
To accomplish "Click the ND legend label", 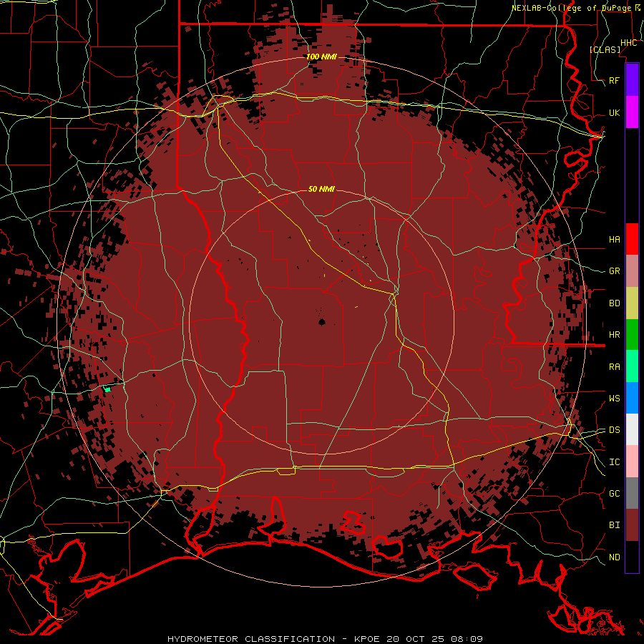I will 615,557.
